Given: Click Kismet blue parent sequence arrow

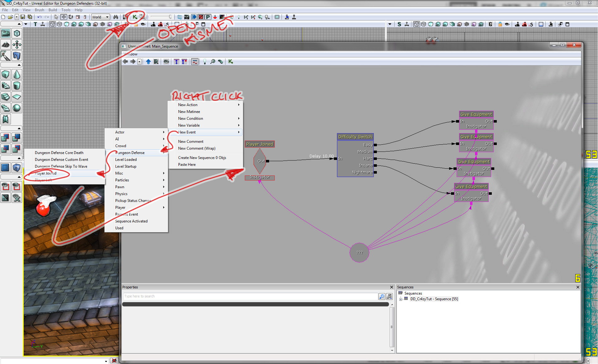Looking at the screenshot, I should click(148, 62).
